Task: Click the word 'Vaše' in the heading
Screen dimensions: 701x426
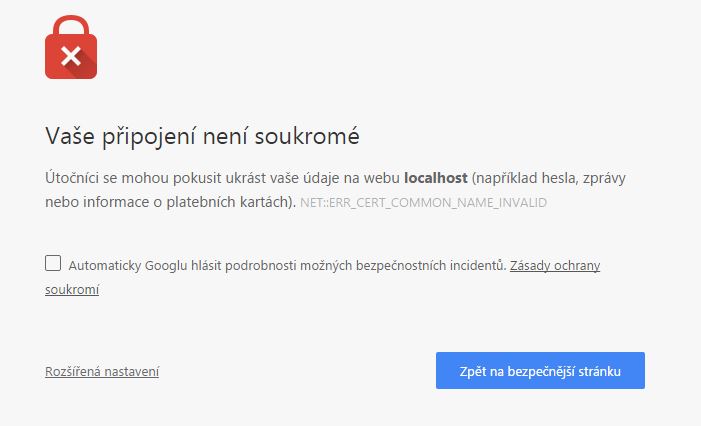Action: (x=70, y=136)
